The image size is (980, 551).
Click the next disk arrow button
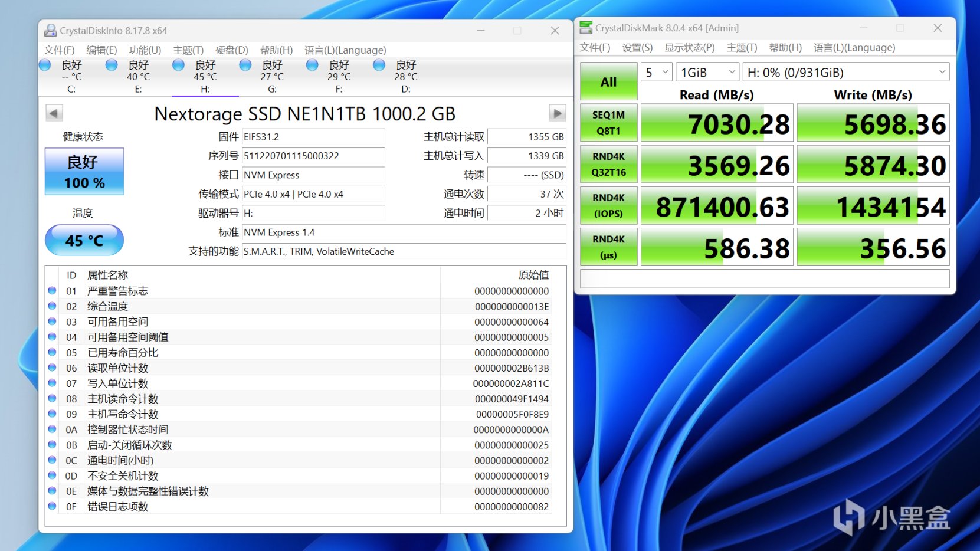[x=557, y=113]
